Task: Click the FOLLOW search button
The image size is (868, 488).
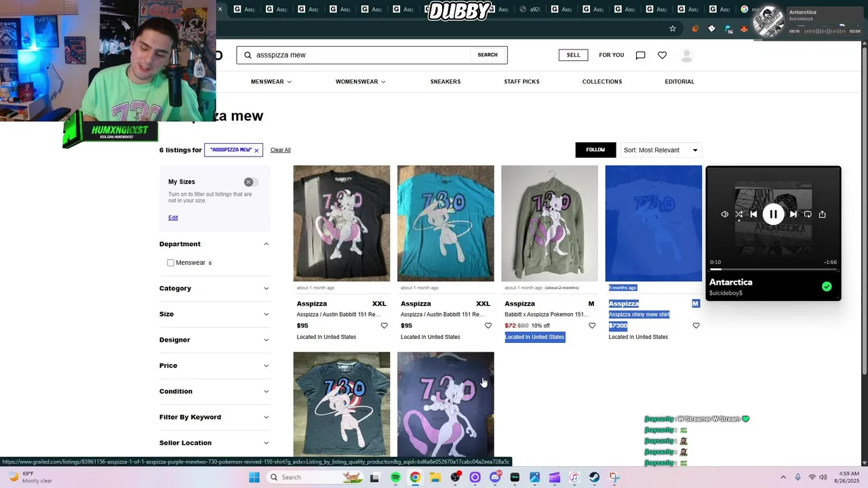Action: (595, 150)
